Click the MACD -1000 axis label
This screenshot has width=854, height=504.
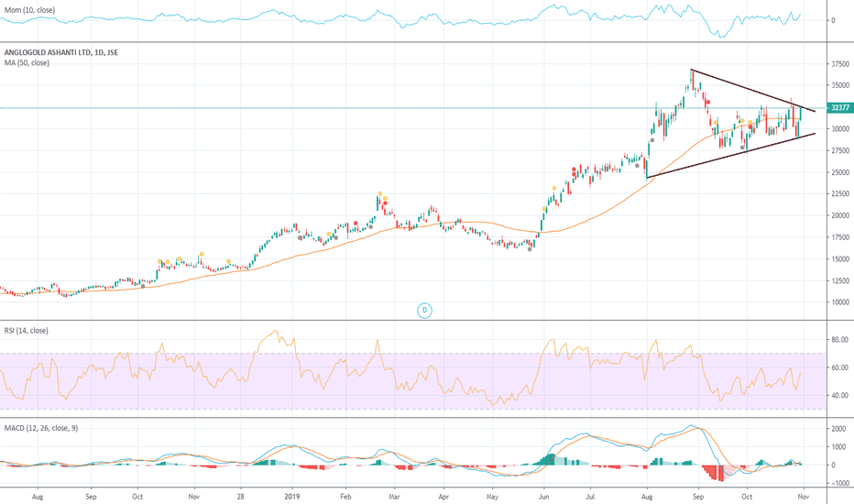point(838,483)
